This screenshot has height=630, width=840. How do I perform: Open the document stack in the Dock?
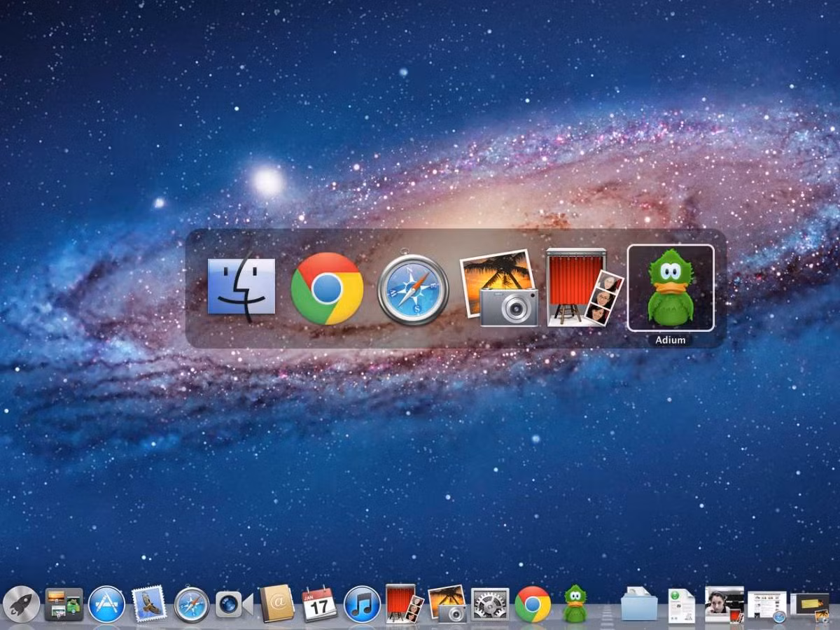[x=681, y=605]
